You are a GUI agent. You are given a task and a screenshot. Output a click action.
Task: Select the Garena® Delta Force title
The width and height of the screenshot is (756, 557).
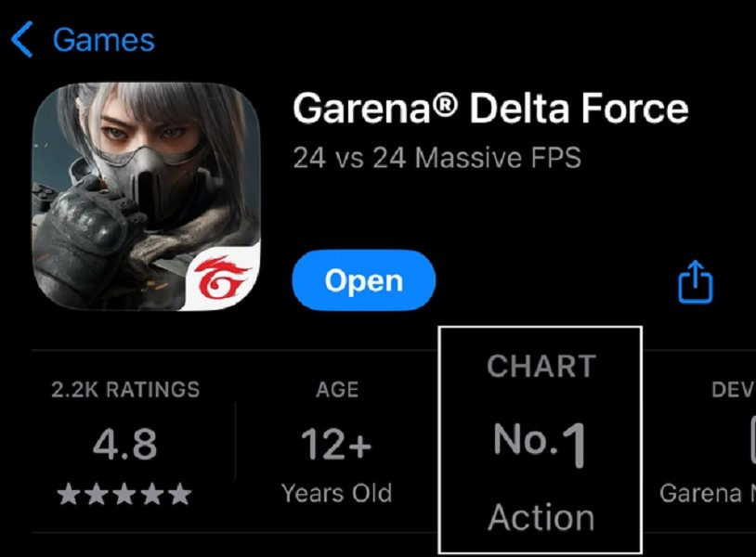click(x=490, y=109)
